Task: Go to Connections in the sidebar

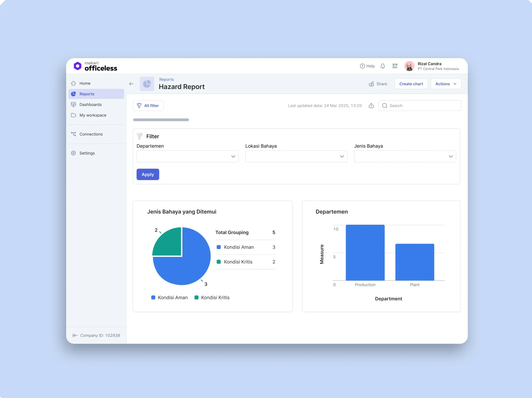Action: [x=91, y=134]
